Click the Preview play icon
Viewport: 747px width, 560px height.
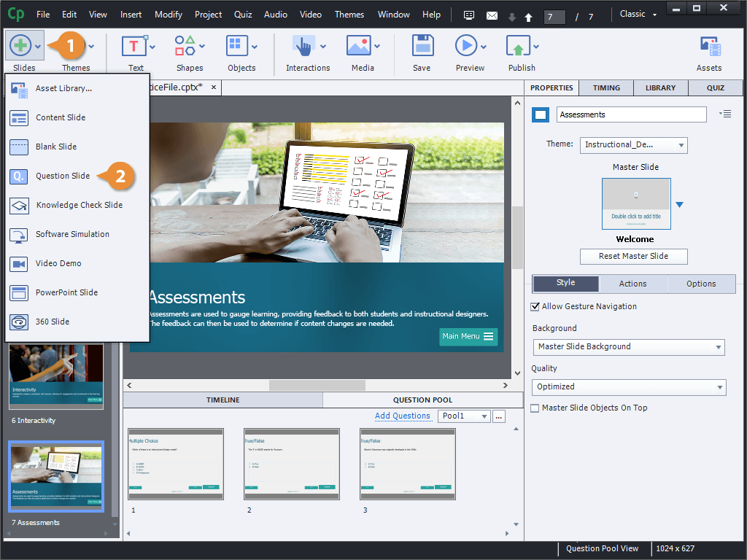[466, 47]
